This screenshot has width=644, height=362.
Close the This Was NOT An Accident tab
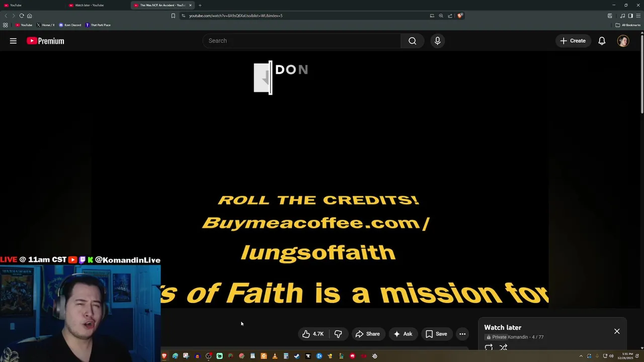pyautogui.click(x=190, y=6)
